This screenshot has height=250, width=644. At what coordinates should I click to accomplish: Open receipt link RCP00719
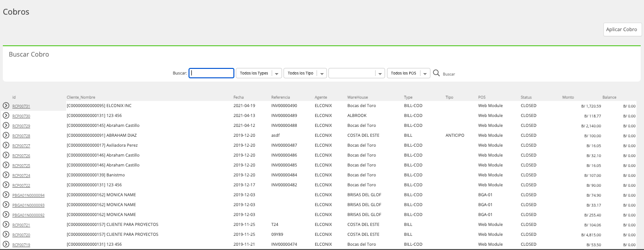click(x=21, y=245)
